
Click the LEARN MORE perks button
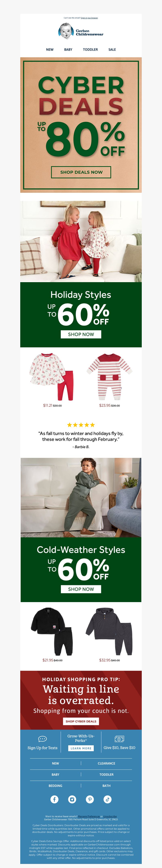[81, 748]
